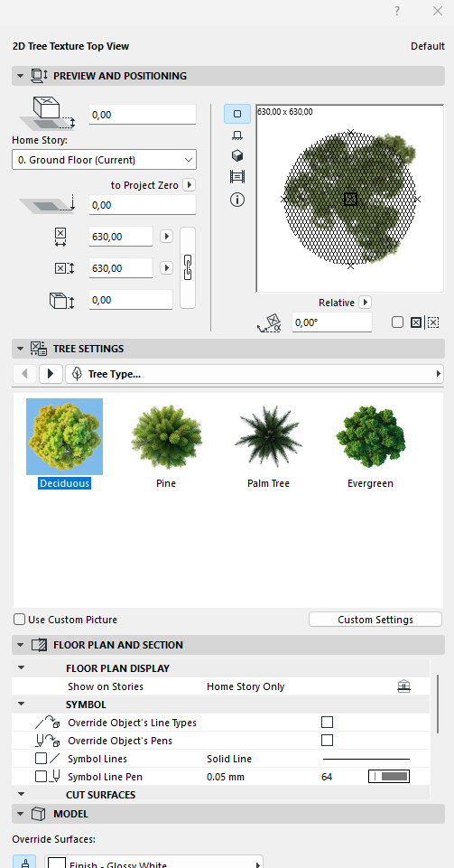This screenshot has height=868, width=454.
Task: Toggle the empty mirror checkbox near angle
Action: (x=397, y=322)
